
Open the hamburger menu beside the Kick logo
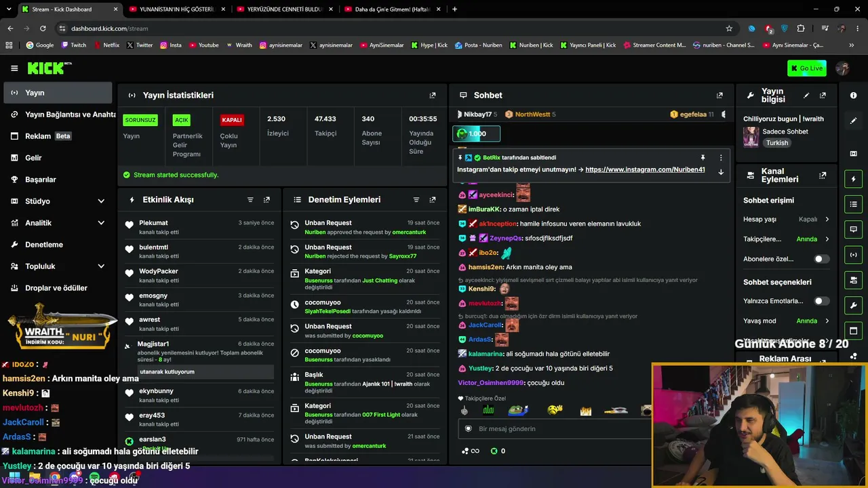click(14, 68)
